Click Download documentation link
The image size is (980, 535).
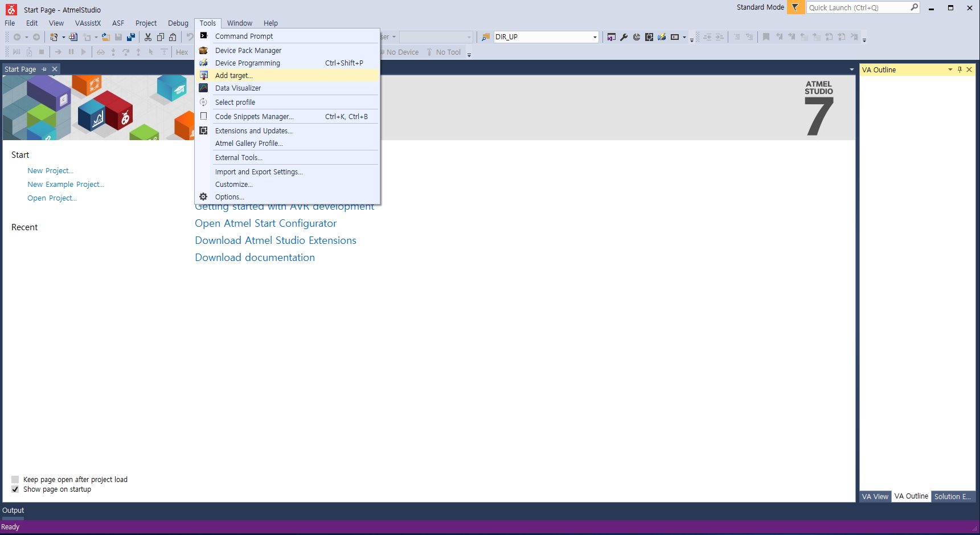click(255, 258)
